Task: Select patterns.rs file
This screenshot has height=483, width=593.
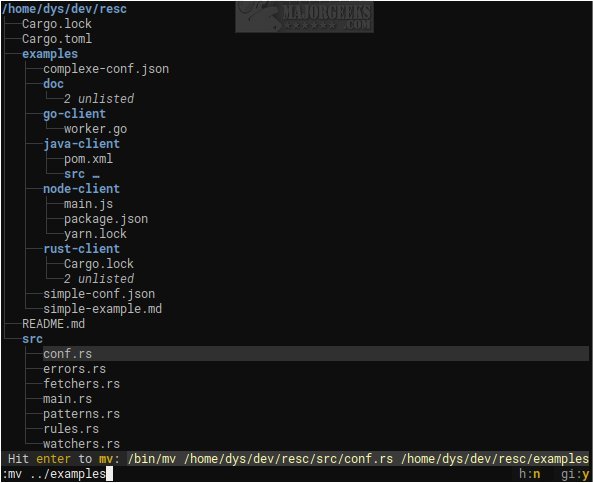Action: (x=81, y=414)
